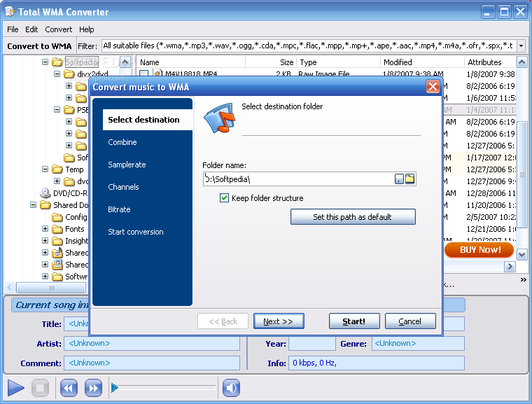The width and height of the screenshot is (532, 404).
Task: Click the Next >> button
Action: coord(279,321)
